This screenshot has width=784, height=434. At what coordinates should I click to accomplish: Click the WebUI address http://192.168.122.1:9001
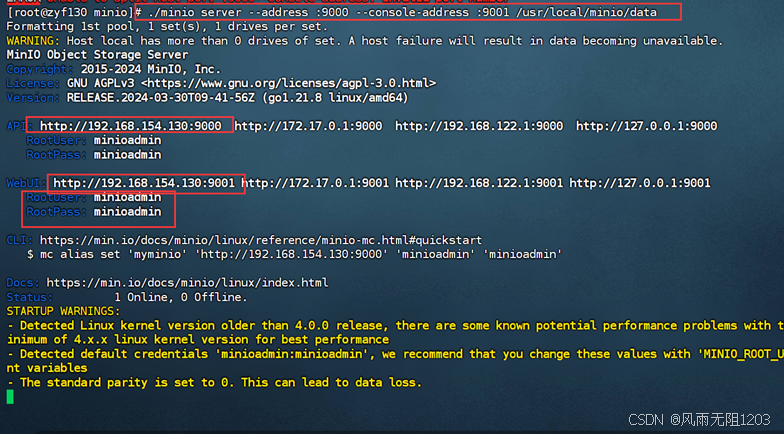[x=479, y=183]
